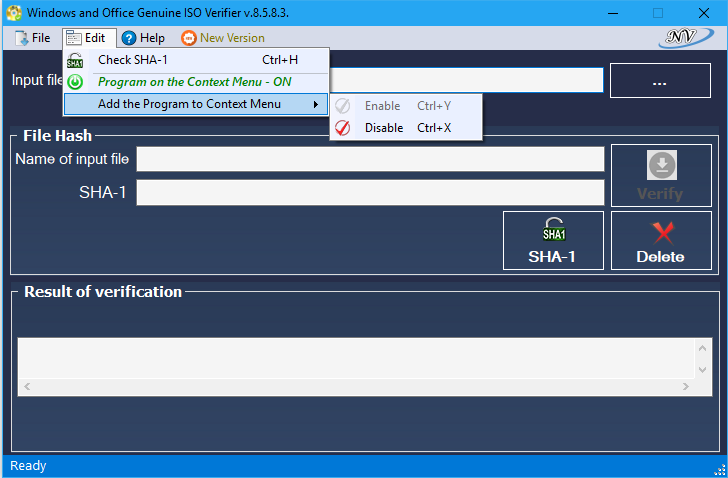Click the Result of verification heading
Viewport: 728px width, 478px height.
[x=103, y=292]
